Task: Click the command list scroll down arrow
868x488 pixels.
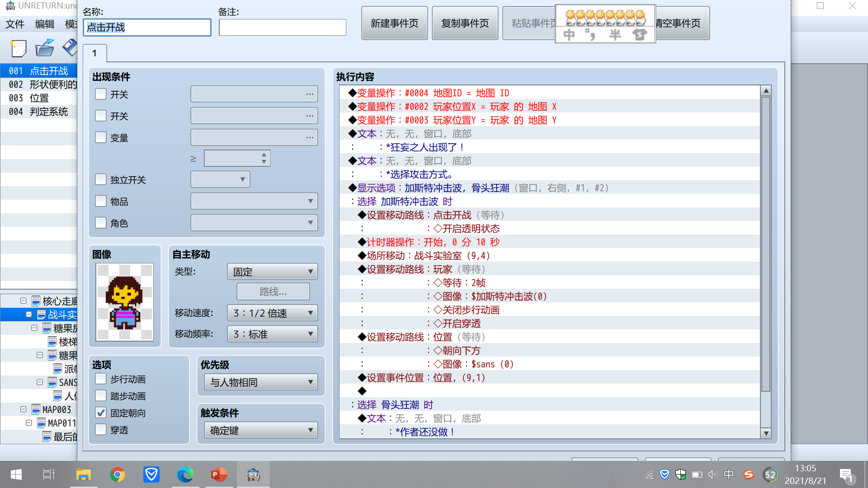Action: [x=766, y=433]
